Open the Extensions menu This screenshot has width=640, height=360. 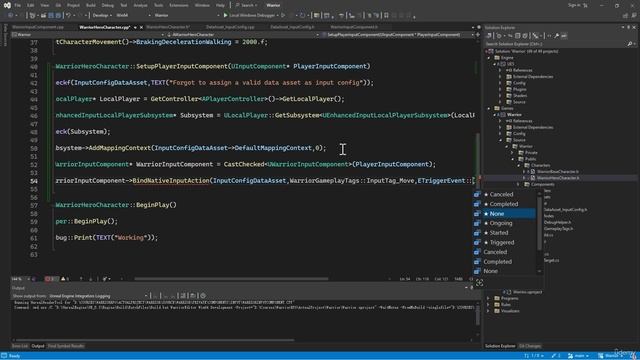coord(179,5)
